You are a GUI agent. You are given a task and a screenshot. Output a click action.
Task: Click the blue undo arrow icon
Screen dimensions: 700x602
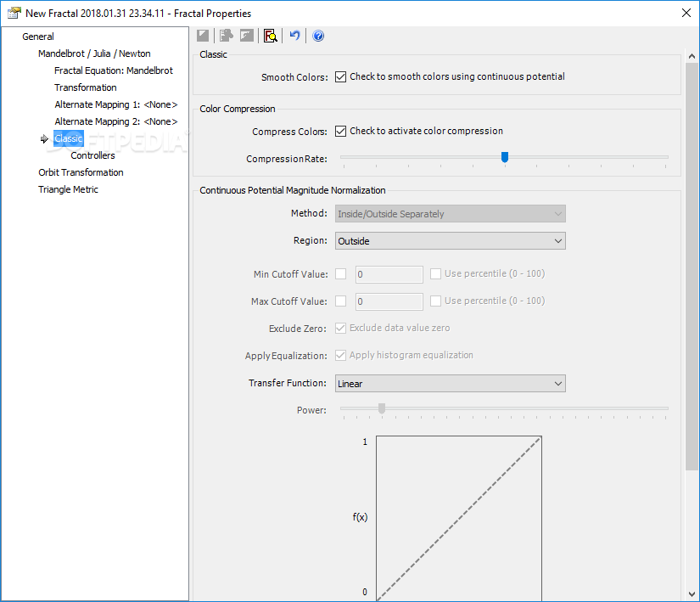(294, 36)
